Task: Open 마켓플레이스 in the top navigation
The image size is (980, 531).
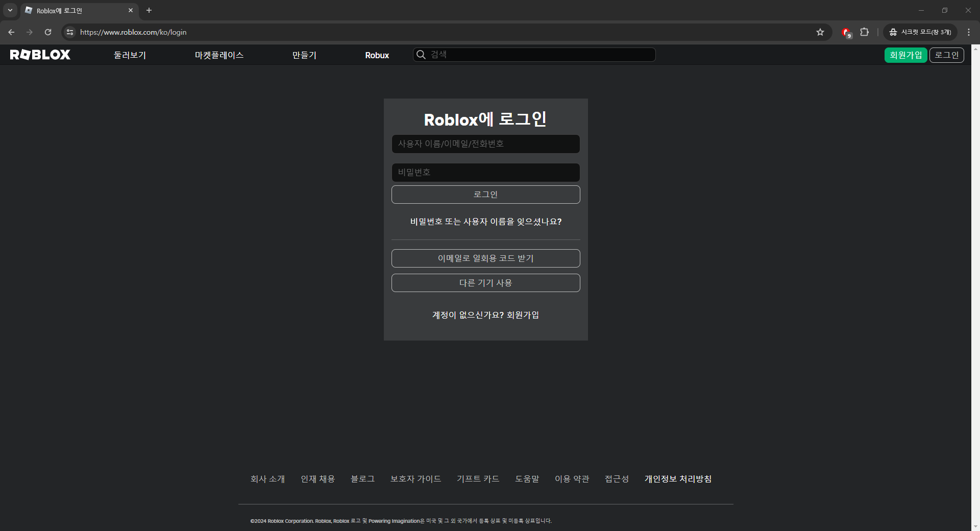Action: tap(219, 55)
